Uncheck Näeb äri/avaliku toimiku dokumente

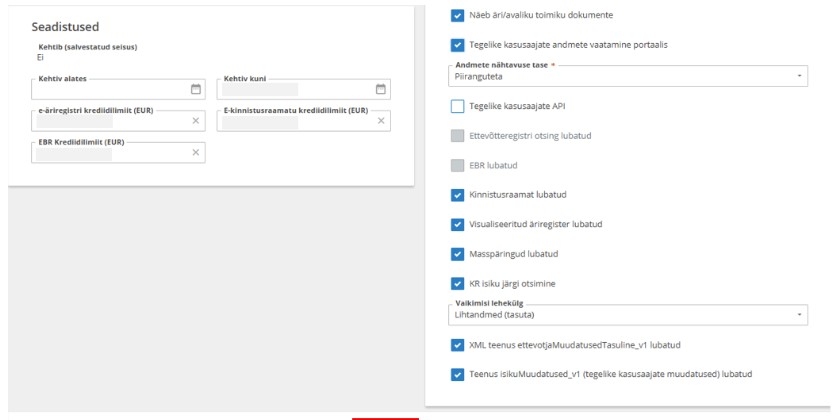pos(457,15)
